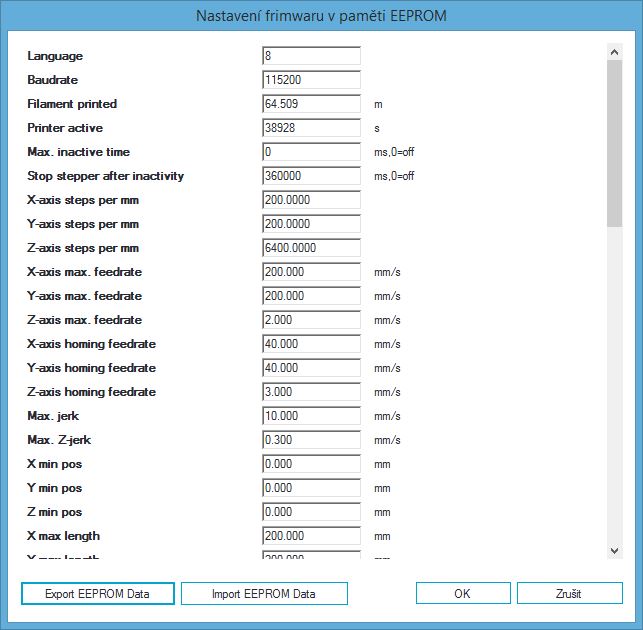
Task: Click the X max length field
Action: click(x=311, y=536)
